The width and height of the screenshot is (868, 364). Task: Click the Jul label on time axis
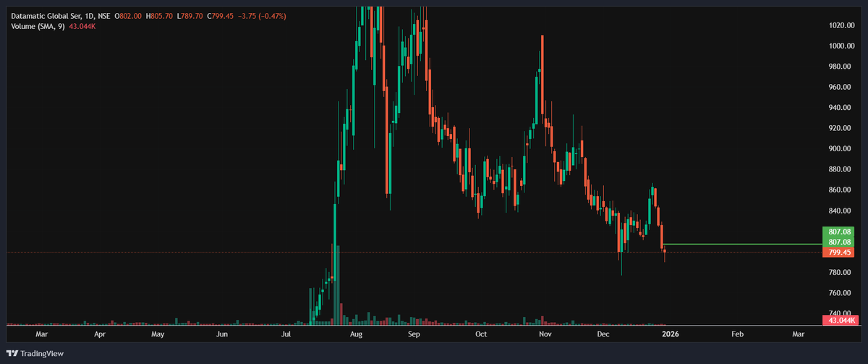click(x=286, y=335)
